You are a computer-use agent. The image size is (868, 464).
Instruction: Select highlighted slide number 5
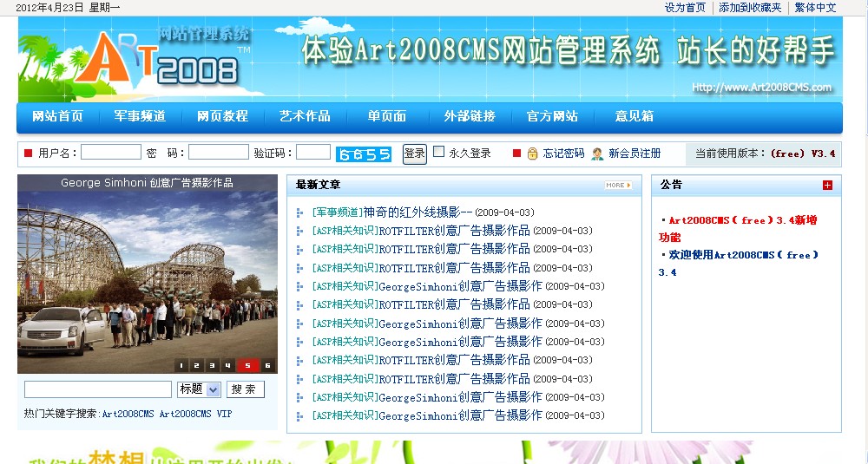click(247, 365)
